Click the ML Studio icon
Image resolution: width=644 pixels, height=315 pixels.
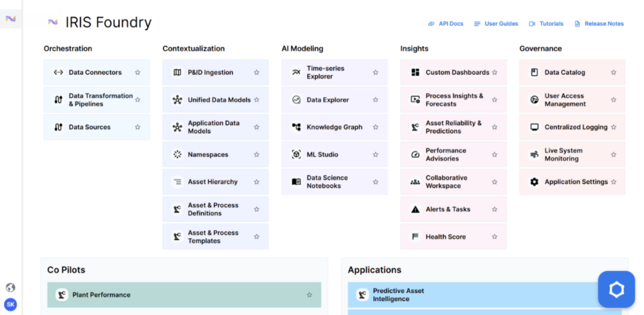pos(296,155)
